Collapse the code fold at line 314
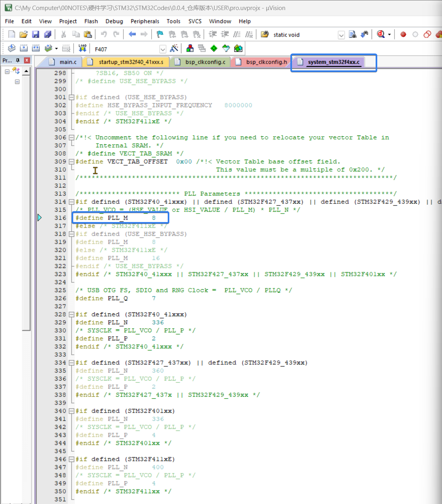 (72, 202)
